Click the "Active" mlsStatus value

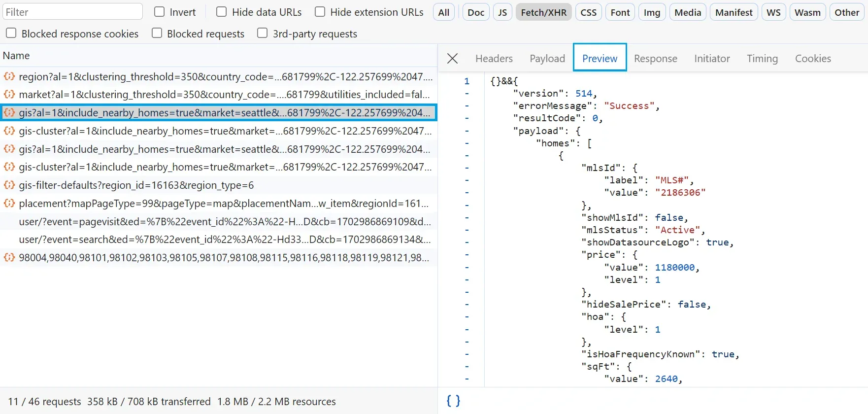[x=677, y=230]
